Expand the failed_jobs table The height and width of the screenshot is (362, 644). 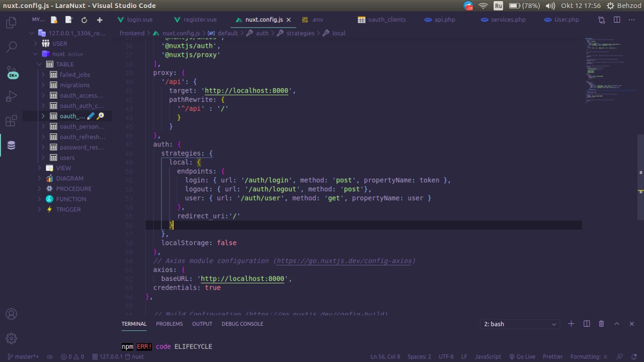(43, 75)
